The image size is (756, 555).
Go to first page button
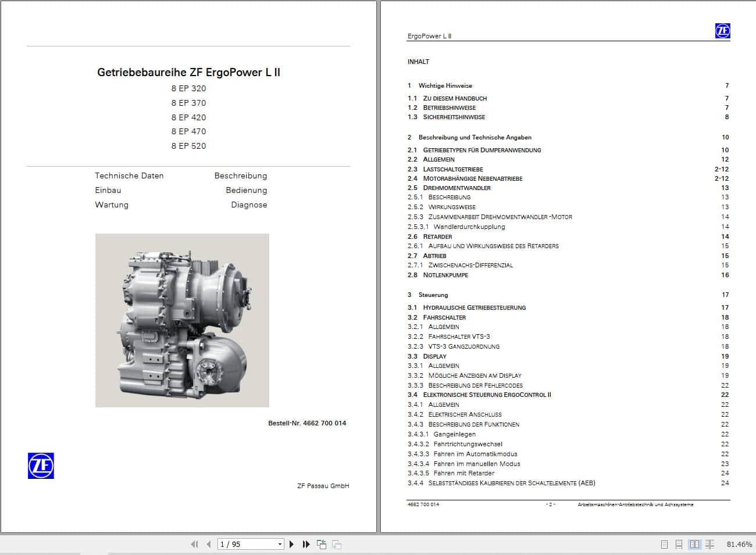click(x=194, y=545)
